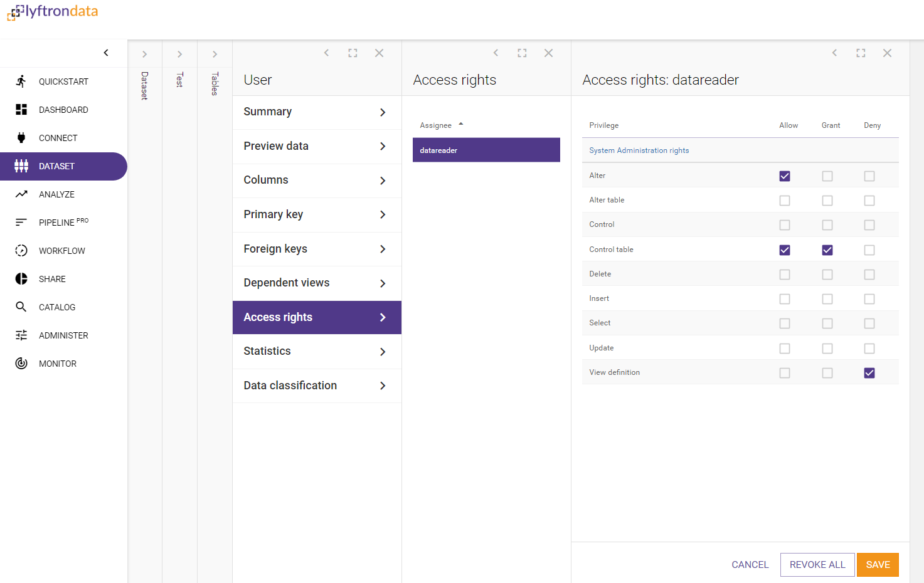Click the Assignee column header
This screenshot has width=924, height=583.
pos(435,125)
